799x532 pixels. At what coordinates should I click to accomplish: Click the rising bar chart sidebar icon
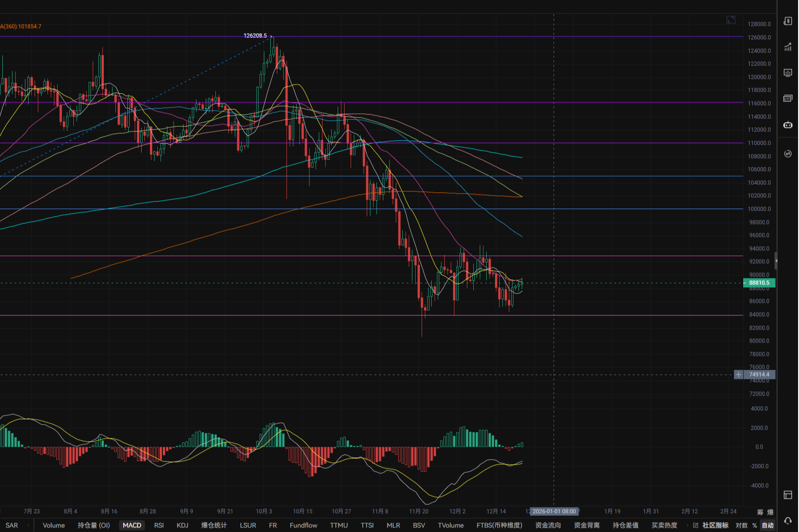pyautogui.click(x=788, y=47)
